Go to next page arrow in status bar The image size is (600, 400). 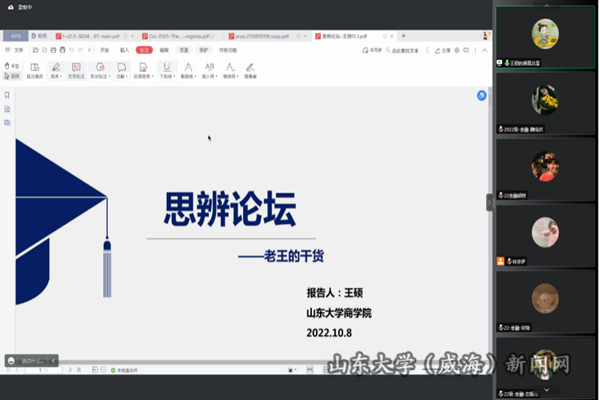tap(70, 370)
